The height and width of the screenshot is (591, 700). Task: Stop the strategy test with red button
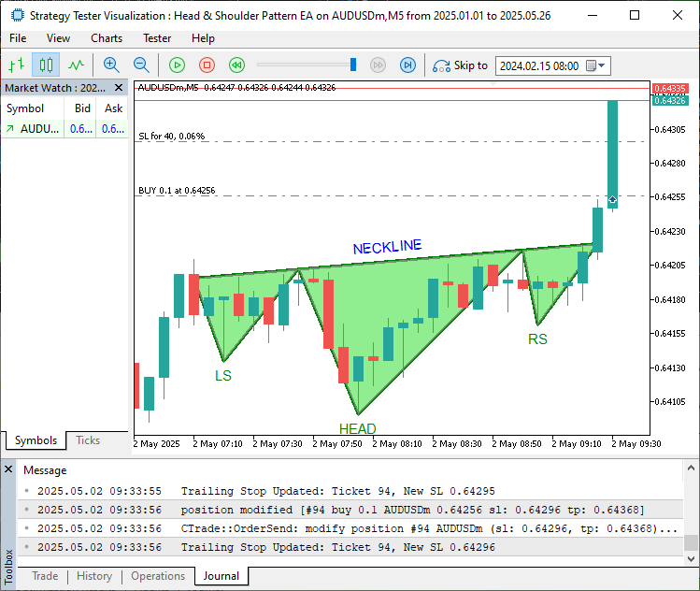pyautogui.click(x=207, y=65)
